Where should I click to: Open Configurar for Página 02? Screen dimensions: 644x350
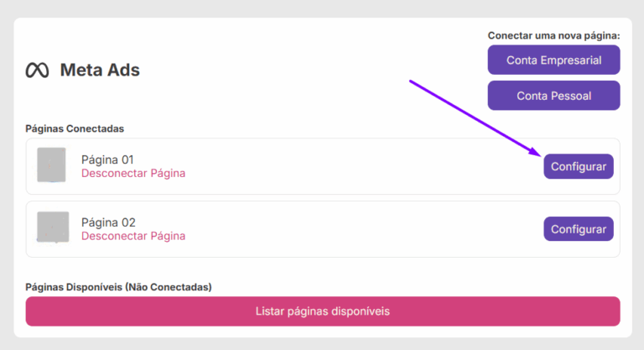(579, 229)
